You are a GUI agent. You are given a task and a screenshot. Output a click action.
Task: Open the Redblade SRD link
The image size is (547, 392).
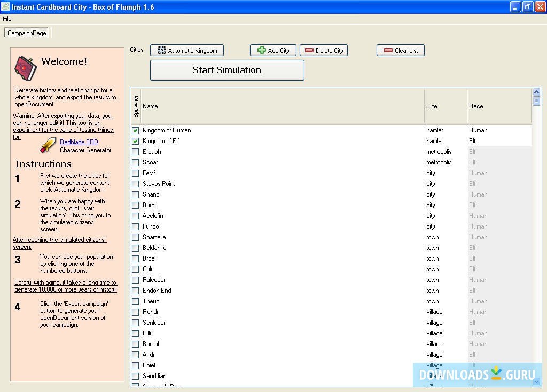click(79, 142)
